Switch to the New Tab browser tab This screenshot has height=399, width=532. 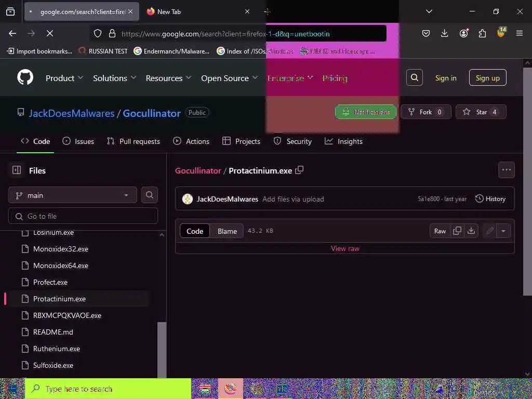coord(198,11)
